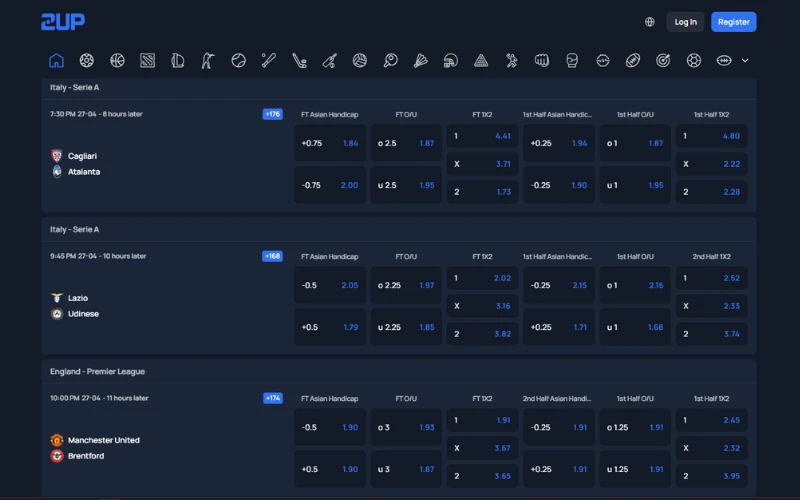Click the Log in button
The height and width of the screenshot is (500, 800).
[x=685, y=22]
